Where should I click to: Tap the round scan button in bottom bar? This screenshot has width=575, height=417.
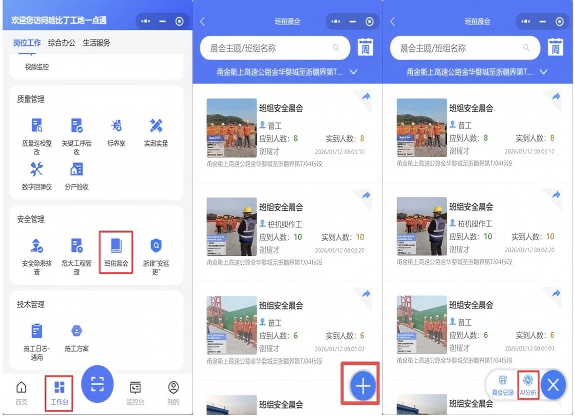pyautogui.click(x=97, y=384)
